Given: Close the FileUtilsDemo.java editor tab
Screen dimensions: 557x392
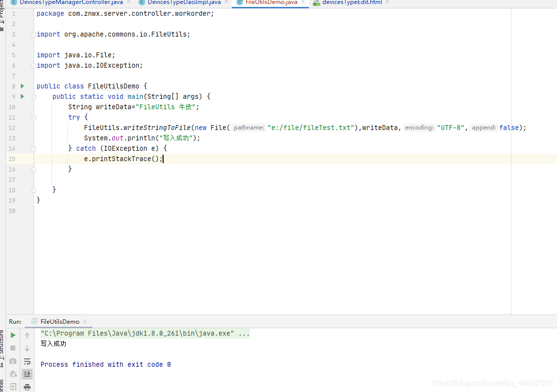Looking at the screenshot, I should (303, 2).
